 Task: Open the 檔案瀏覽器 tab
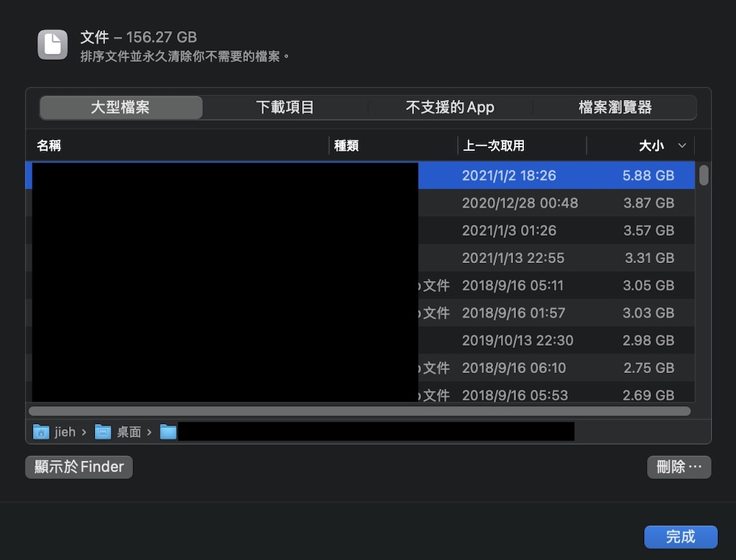tap(615, 108)
